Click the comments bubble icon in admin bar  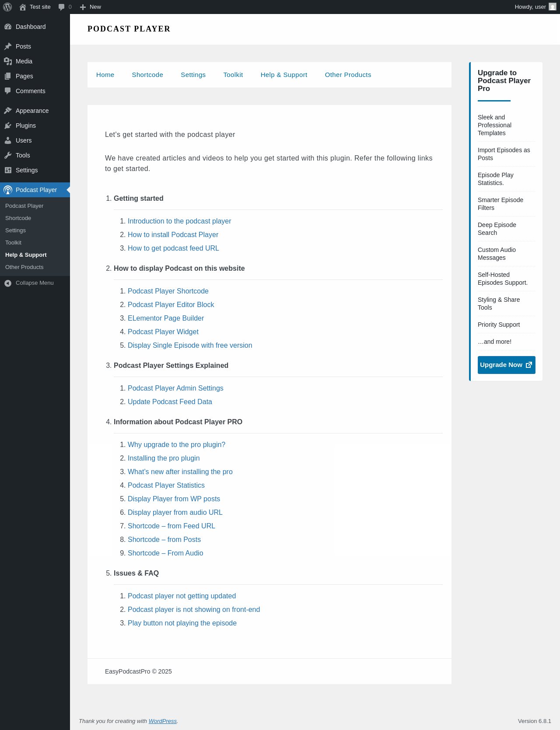[x=62, y=7]
